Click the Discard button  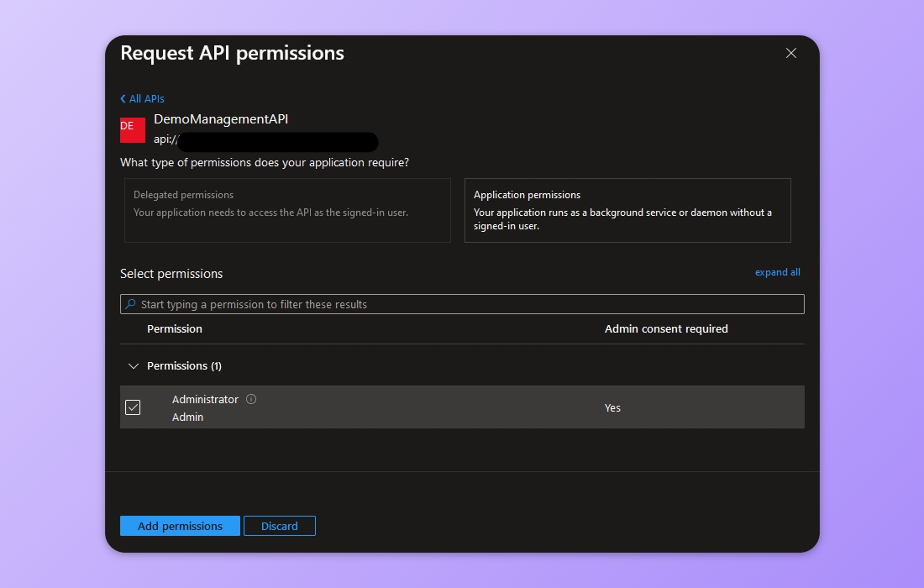(x=280, y=526)
